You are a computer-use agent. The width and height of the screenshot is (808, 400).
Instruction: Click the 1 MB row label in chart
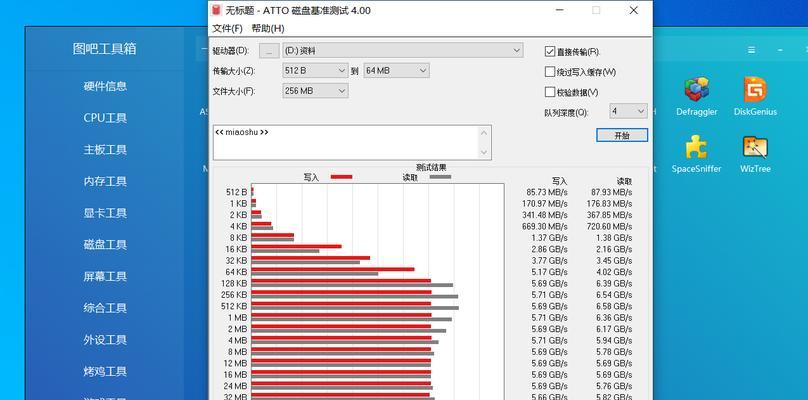(238, 318)
